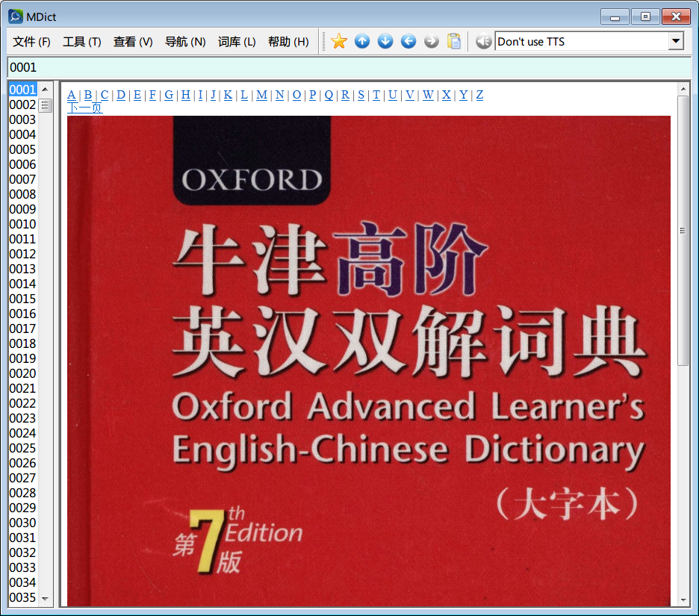Select entry 0031 in word list
Screen dimensions: 699x616
point(22,538)
